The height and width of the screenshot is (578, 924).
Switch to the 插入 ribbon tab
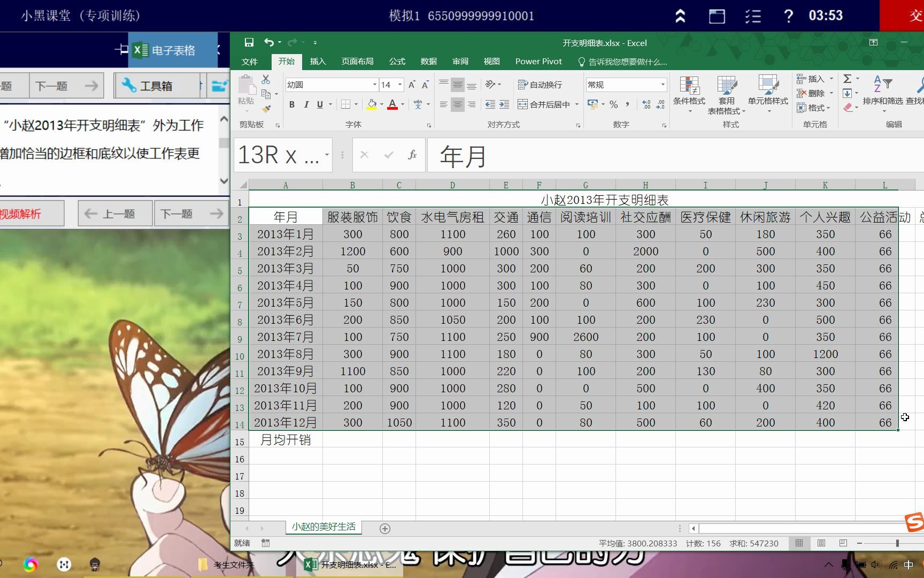318,62
